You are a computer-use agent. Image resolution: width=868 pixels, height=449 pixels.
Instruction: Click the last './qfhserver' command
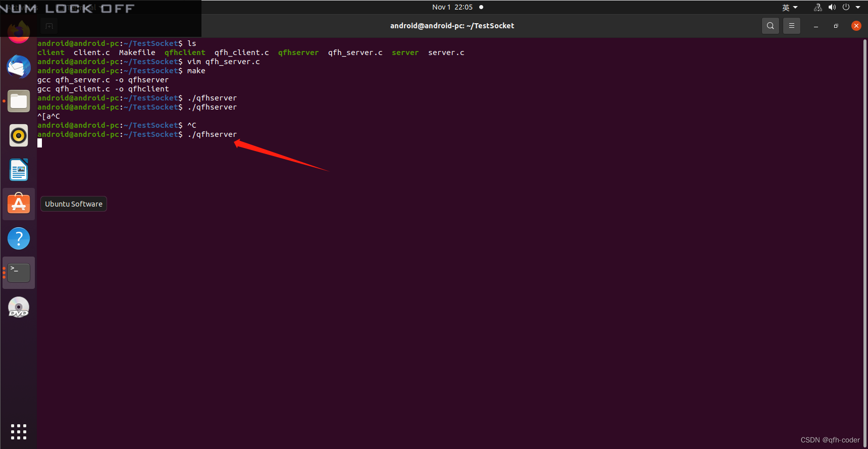click(212, 134)
